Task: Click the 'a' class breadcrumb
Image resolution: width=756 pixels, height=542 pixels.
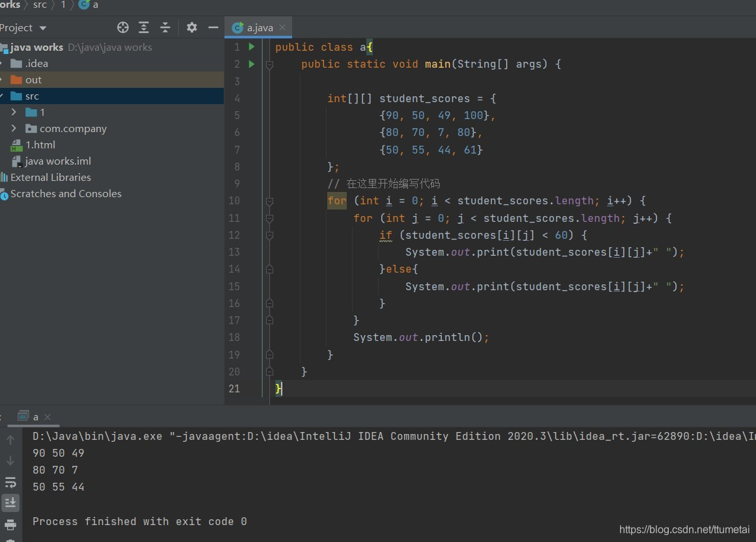Action: (x=89, y=5)
